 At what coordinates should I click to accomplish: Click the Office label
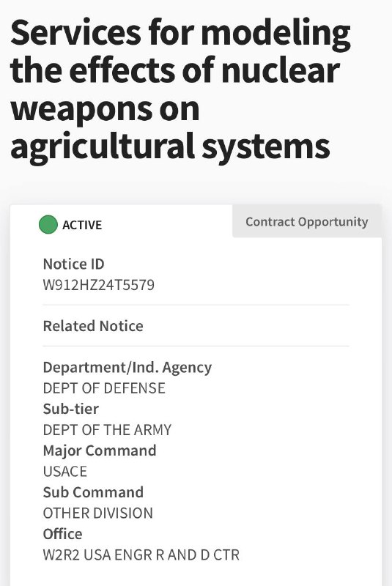click(x=63, y=534)
